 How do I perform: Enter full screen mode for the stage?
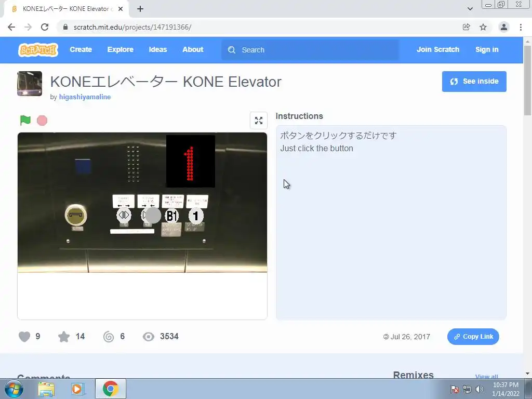pyautogui.click(x=259, y=121)
